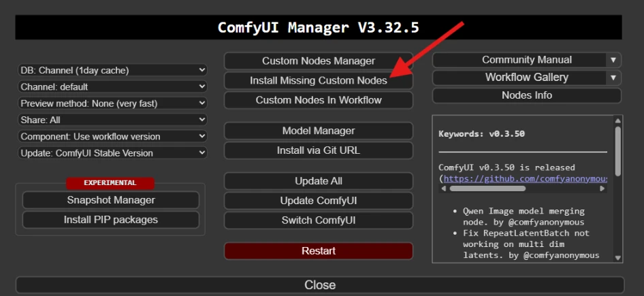Open Custom Nodes In Workflow
644x296 pixels.
tap(319, 100)
